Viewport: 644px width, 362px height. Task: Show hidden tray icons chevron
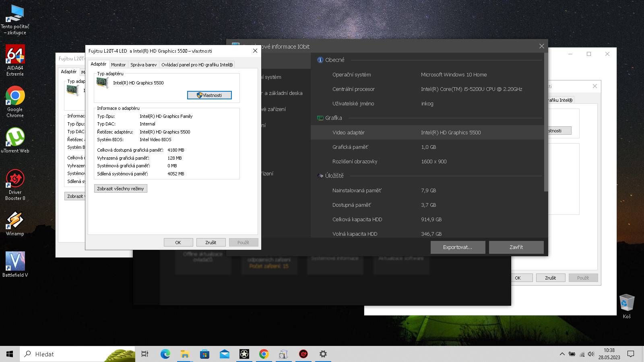(x=562, y=354)
